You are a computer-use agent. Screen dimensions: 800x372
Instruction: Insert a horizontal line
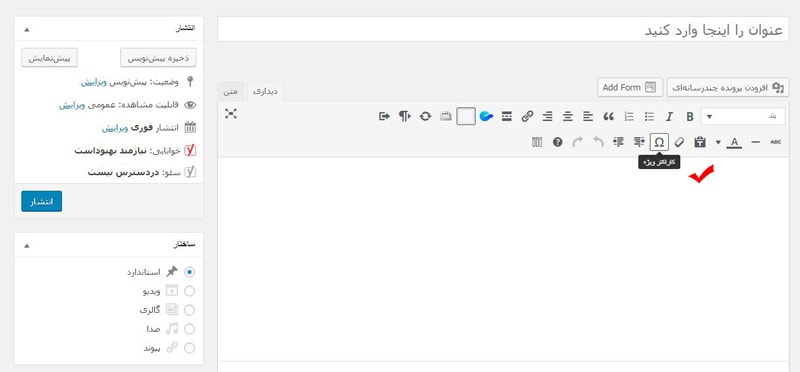(x=756, y=142)
